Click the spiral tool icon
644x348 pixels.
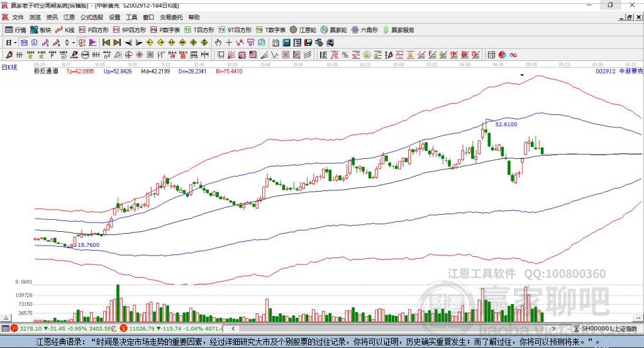pyautogui.click(x=64, y=55)
